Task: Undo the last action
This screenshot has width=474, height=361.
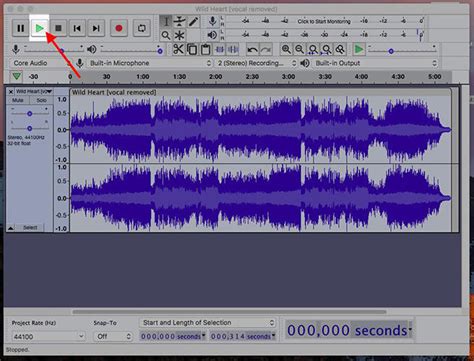Action: pos(252,49)
